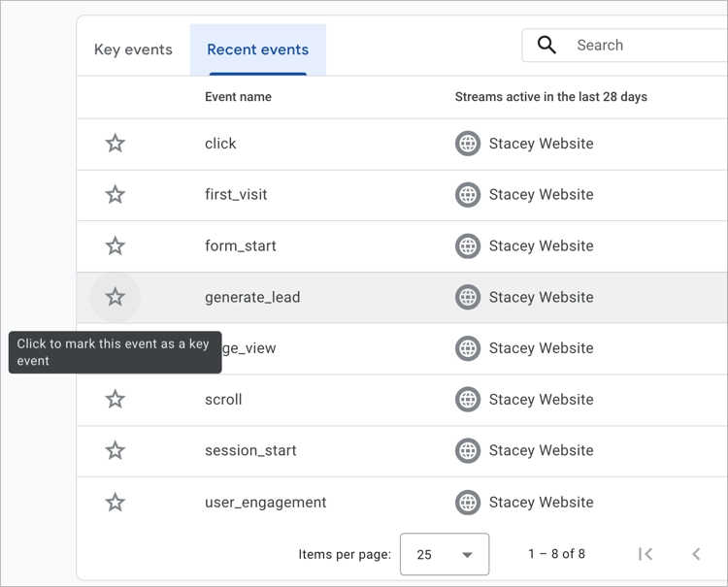This screenshot has width=728, height=587.
Task: Mark the click event as key event
Action: click(116, 144)
